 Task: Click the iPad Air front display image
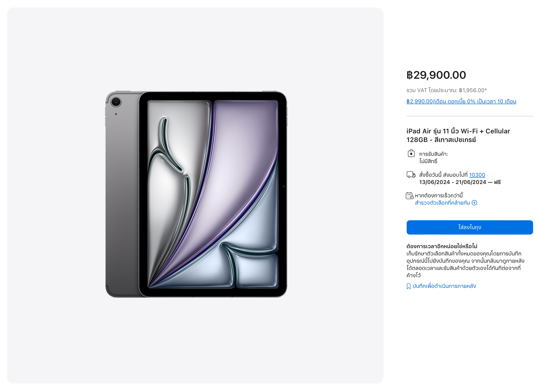(x=213, y=194)
